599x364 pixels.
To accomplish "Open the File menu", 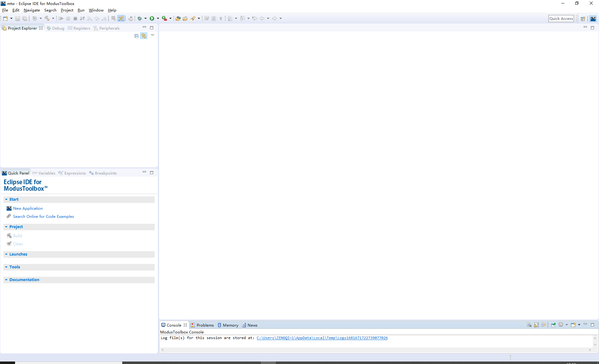I will pos(5,10).
